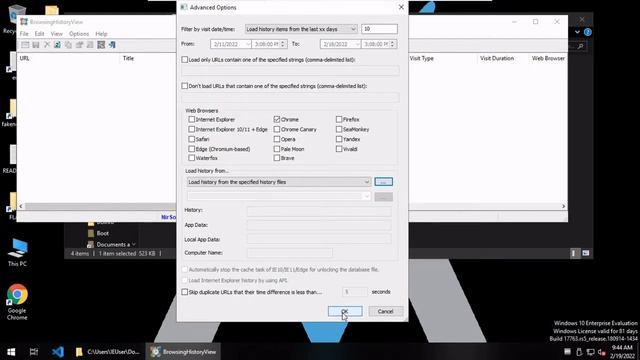Open the blue help icon in File Explorer
640x360 pixels.
pyautogui.click(x=588, y=32)
